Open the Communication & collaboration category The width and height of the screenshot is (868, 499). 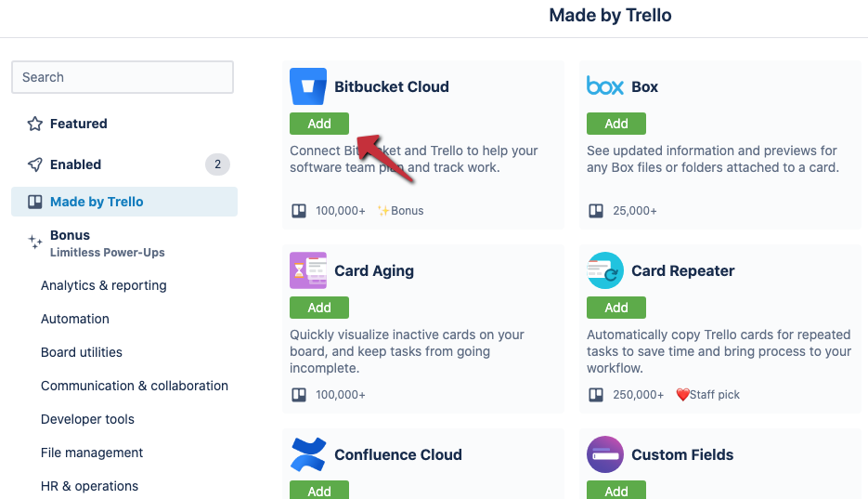[135, 386]
